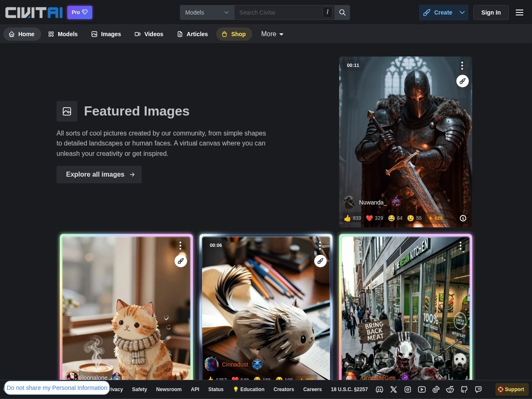Viewport: 532px width, 399px height.
Task: Open the Discord link in the footer
Action: click(379, 389)
